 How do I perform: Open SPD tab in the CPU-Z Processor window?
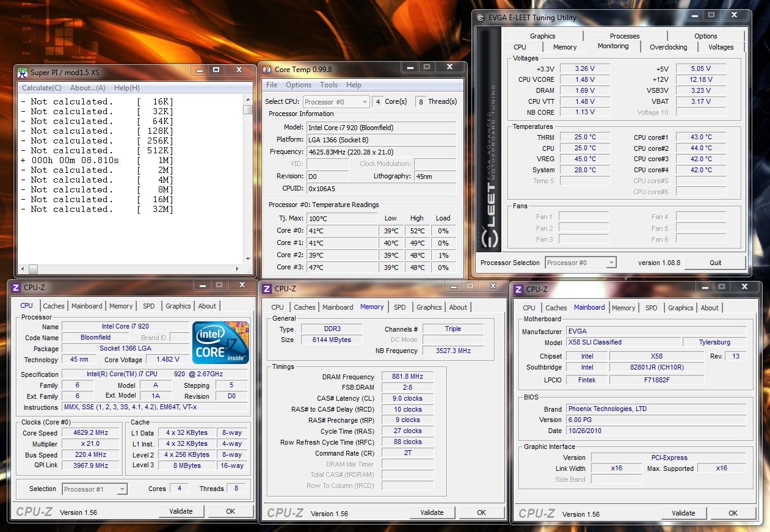point(149,306)
